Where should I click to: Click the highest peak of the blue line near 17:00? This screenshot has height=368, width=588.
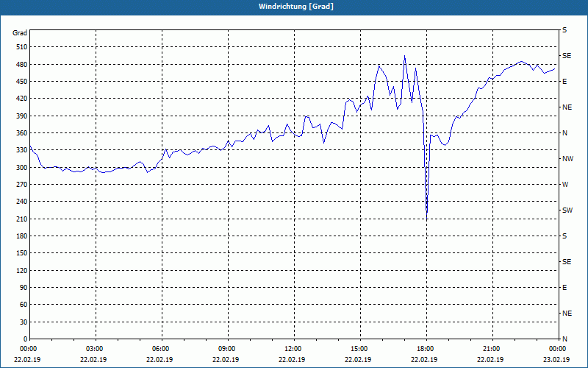click(x=405, y=56)
